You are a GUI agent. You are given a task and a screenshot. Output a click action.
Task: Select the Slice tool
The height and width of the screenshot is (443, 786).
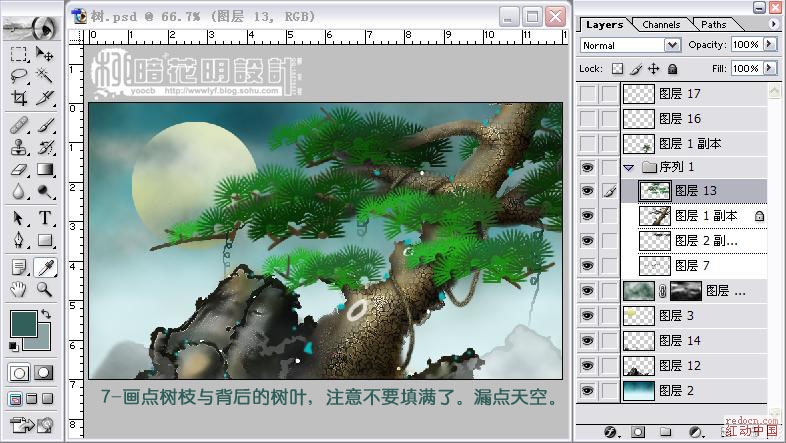(x=45, y=97)
